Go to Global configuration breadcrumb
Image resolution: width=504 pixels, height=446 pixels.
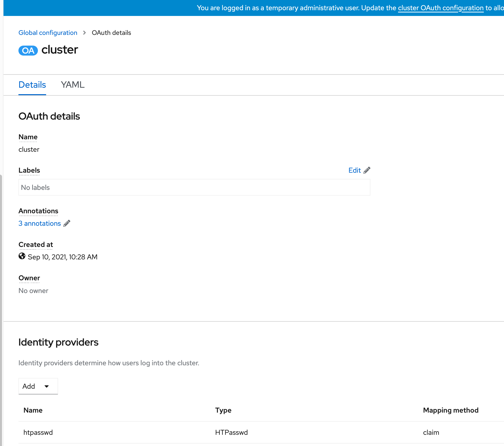click(x=48, y=33)
